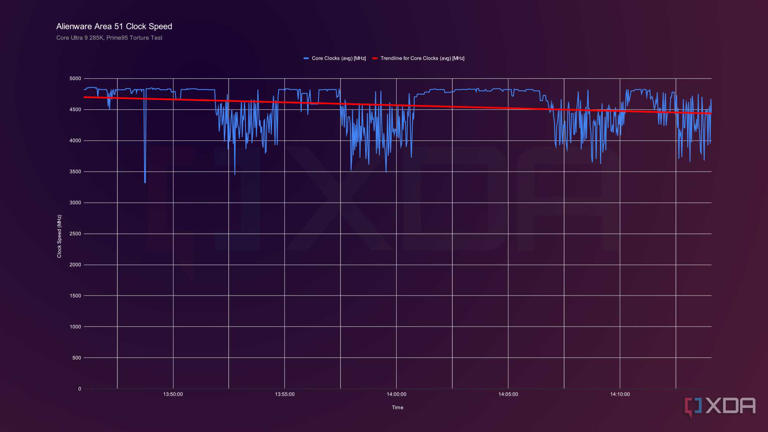Click the 3000 y-axis label
Image resolution: width=768 pixels, height=432 pixels.
pyautogui.click(x=75, y=203)
